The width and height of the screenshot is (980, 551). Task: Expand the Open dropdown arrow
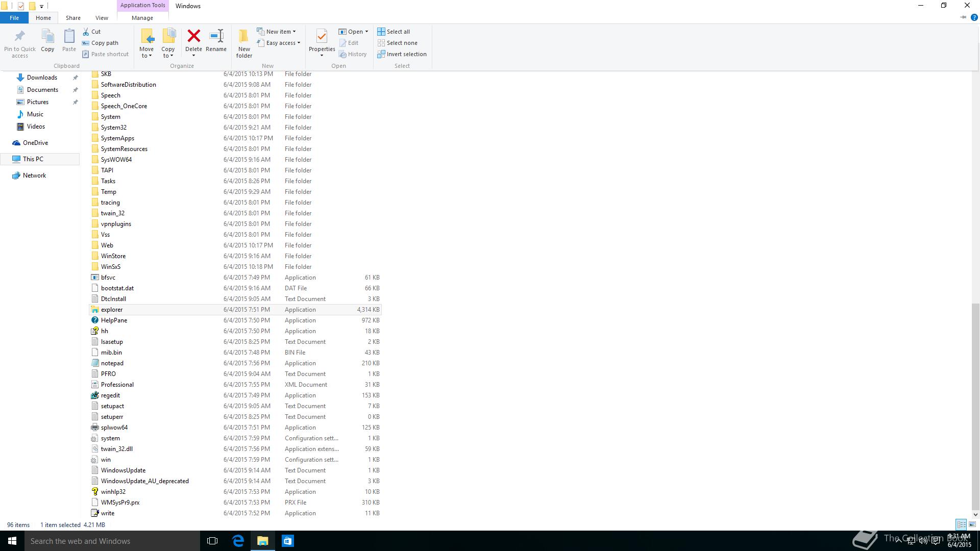tap(366, 32)
